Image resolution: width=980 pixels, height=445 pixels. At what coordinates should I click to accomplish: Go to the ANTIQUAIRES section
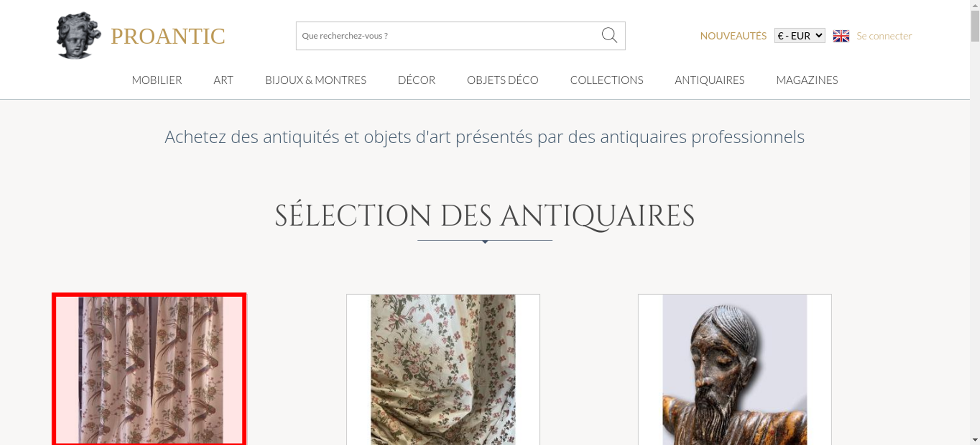(710, 80)
